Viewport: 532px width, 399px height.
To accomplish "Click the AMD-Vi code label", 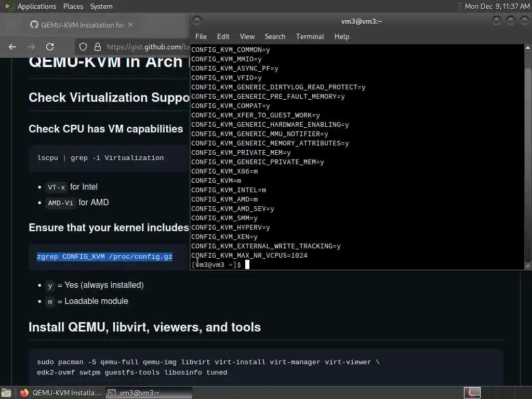I will click(60, 203).
